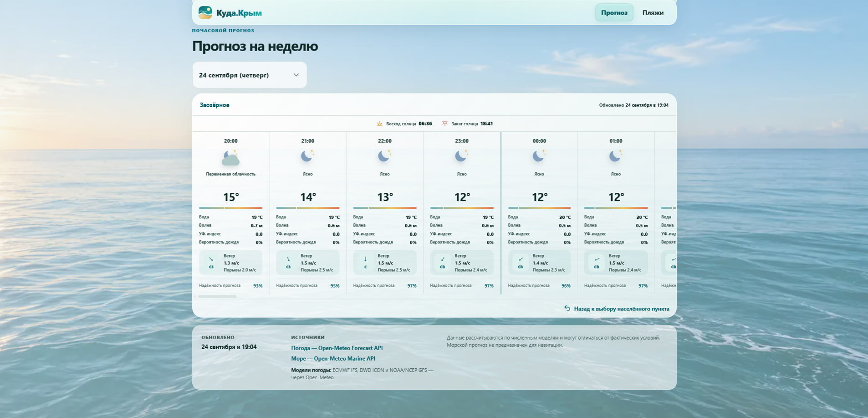The width and height of the screenshot is (868, 418).
Task: Click the 13° temperature at 22:00
Action: pos(385,197)
